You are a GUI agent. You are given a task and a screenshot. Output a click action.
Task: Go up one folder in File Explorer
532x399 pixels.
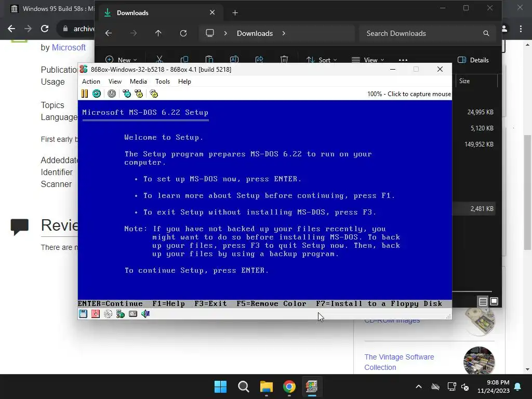[158, 33]
